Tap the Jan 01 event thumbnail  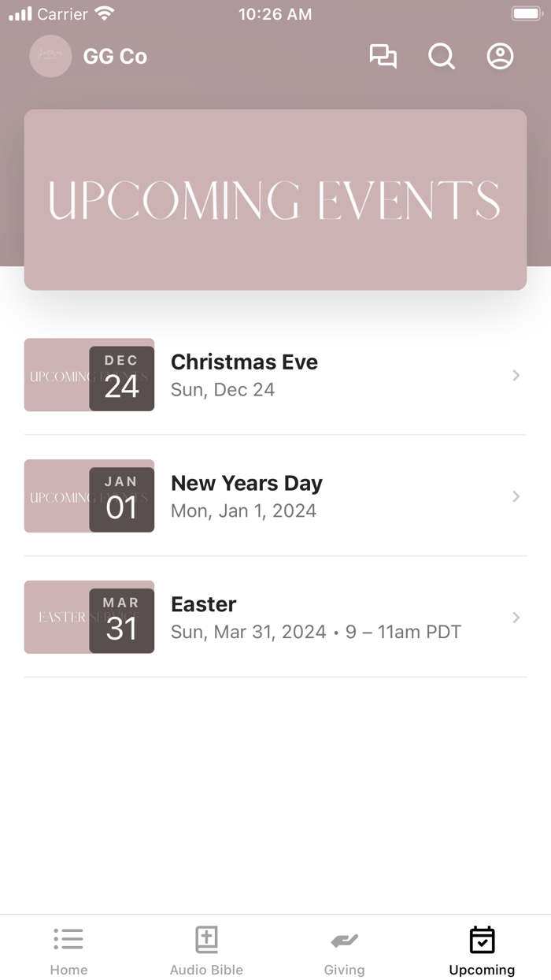(89, 496)
